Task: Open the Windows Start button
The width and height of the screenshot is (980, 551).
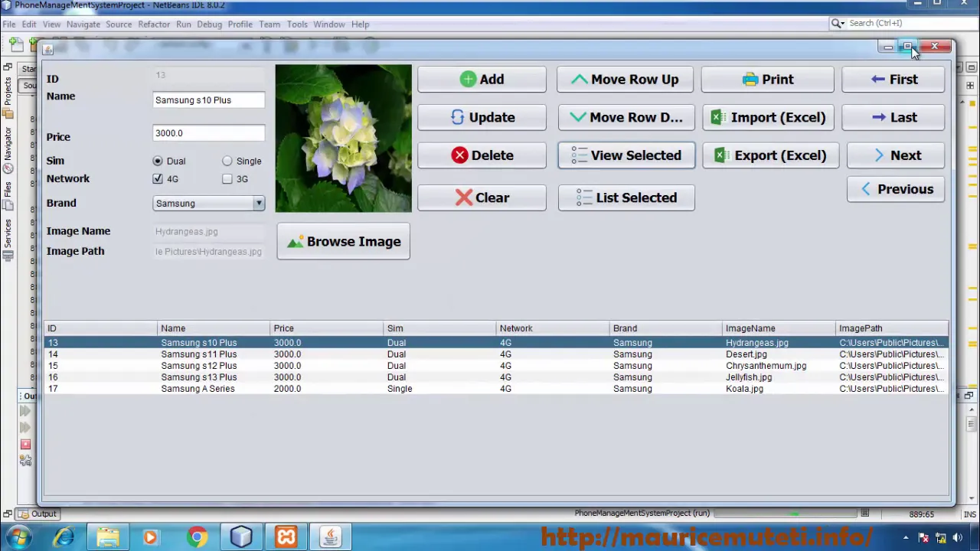Action: (x=18, y=537)
